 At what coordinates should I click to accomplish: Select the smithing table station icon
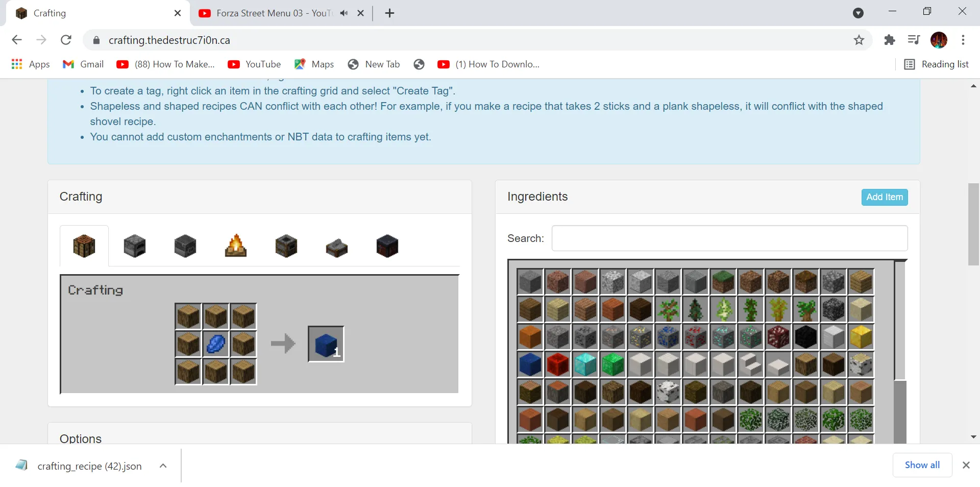387,246
